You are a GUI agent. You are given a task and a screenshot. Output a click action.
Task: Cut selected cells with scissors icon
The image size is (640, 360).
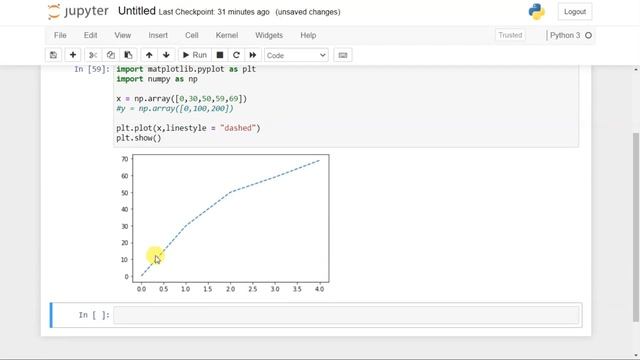93,55
